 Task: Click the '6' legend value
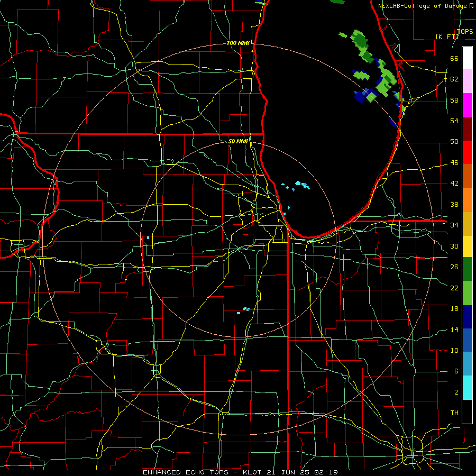pyautogui.click(x=456, y=371)
